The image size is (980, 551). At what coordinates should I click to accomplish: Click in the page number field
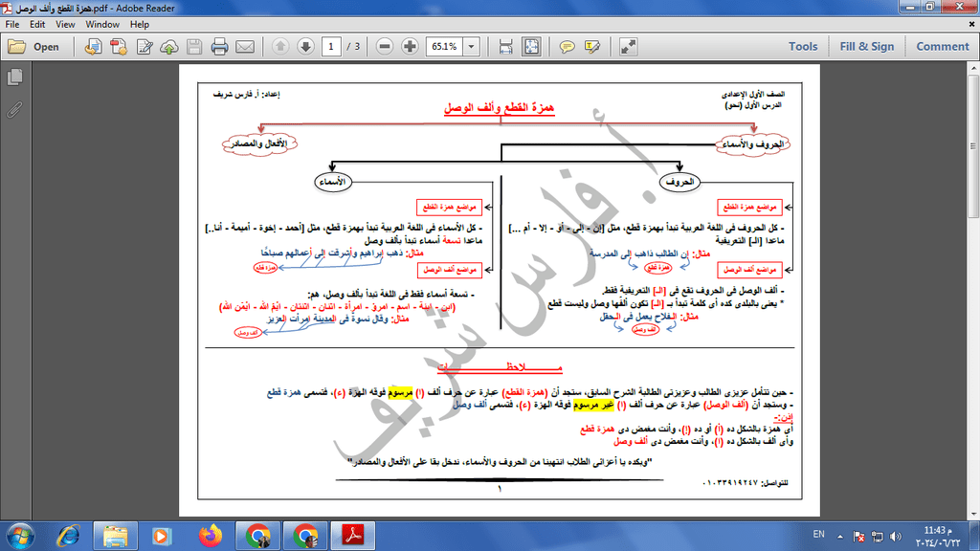(x=331, y=47)
